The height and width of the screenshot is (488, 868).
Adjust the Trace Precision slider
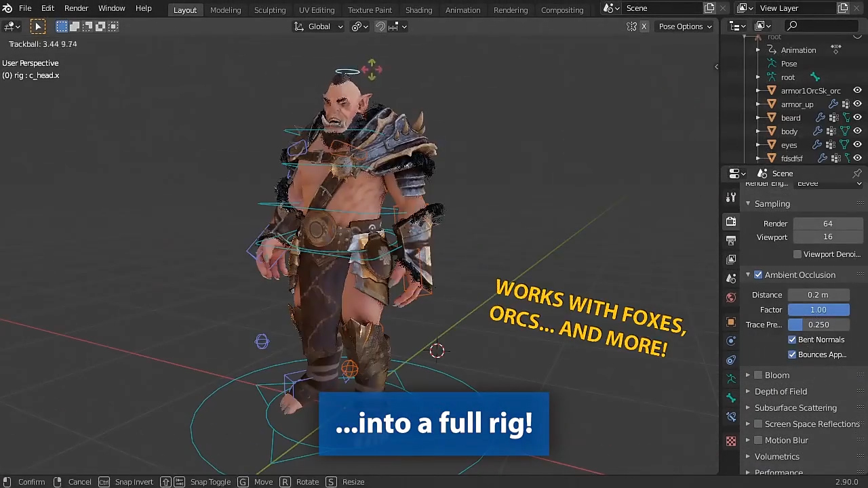tap(818, 325)
